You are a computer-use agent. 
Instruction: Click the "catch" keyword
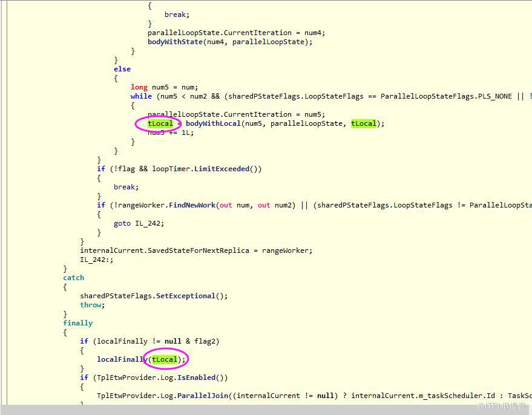(x=73, y=278)
